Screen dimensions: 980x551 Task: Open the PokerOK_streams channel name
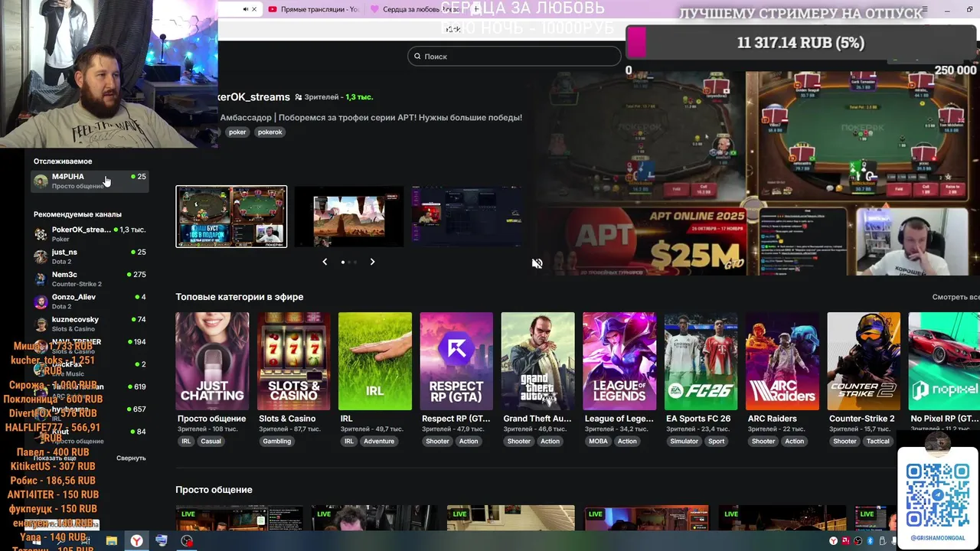pyautogui.click(x=253, y=97)
